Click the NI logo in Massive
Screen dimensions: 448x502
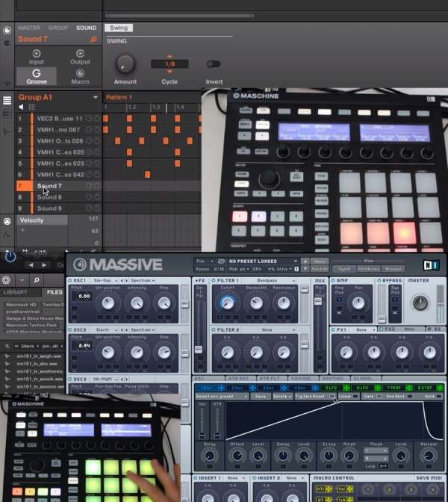[x=431, y=265]
